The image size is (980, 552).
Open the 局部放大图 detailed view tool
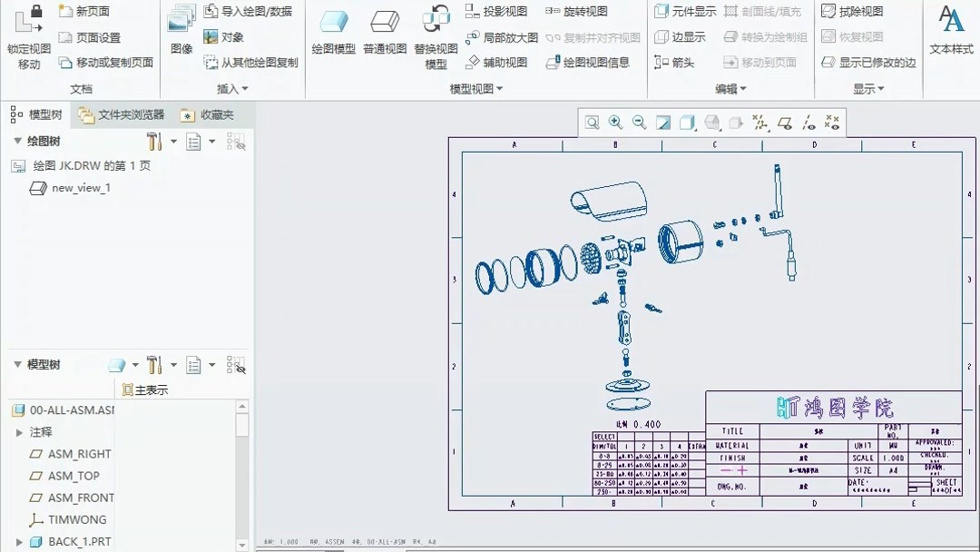[503, 38]
